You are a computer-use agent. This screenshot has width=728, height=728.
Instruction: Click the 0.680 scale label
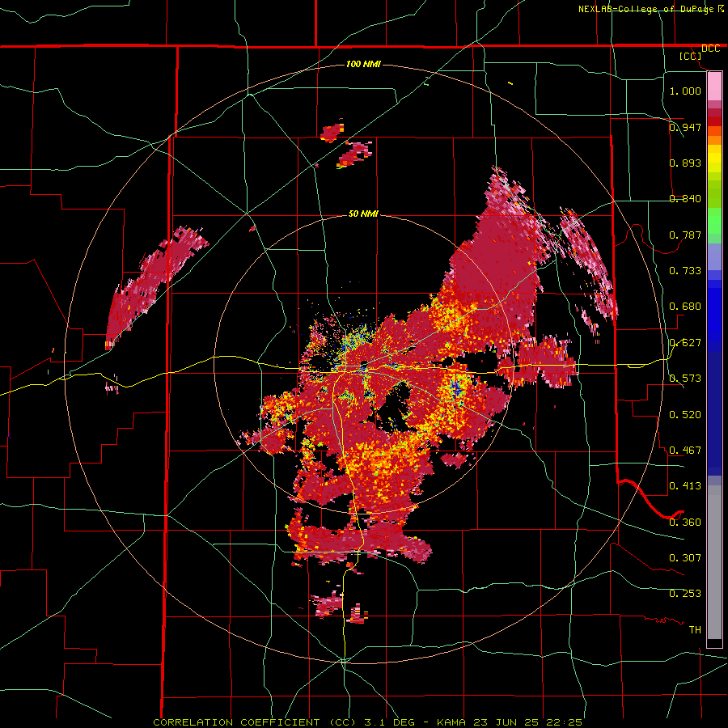[x=685, y=307]
